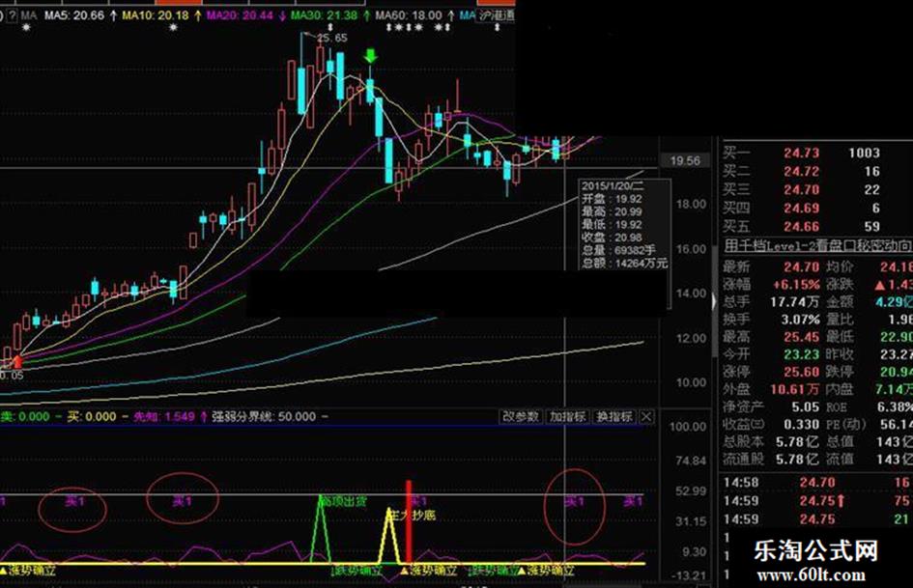This screenshot has height=588, width=913.
Task: Click the MA5: 20.66 value
Action: point(74,15)
